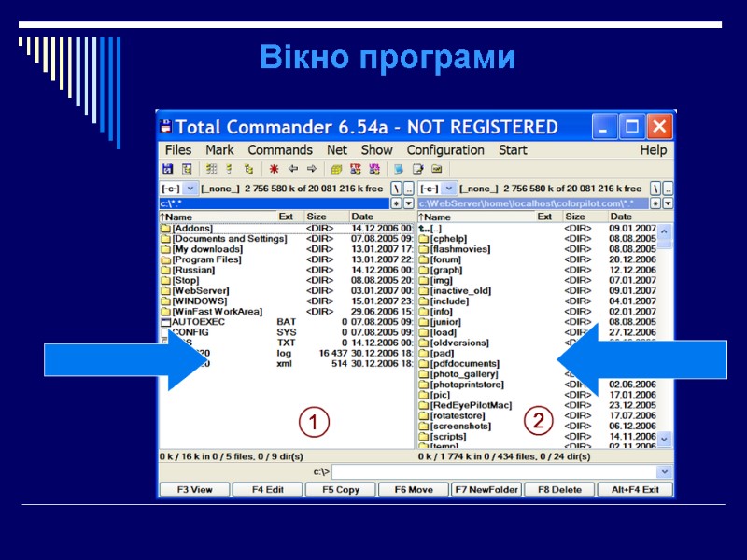The image size is (747, 560).
Task: Open the Configuration menu
Action: tap(445, 150)
